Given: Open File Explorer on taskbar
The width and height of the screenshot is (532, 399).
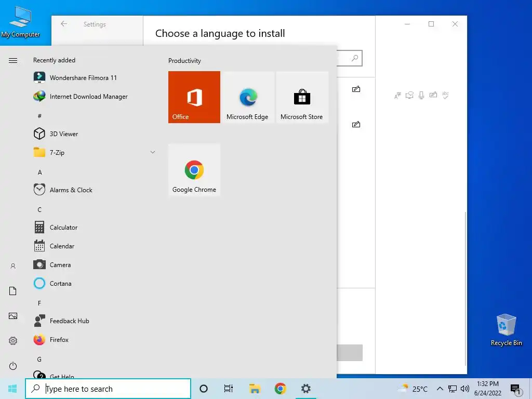Looking at the screenshot, I should click(255, 389).
